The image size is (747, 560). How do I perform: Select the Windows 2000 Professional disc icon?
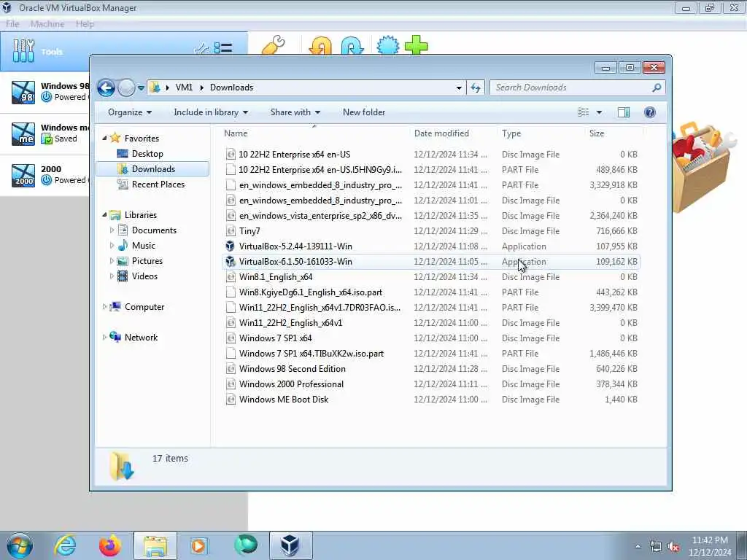pos(231,384)
